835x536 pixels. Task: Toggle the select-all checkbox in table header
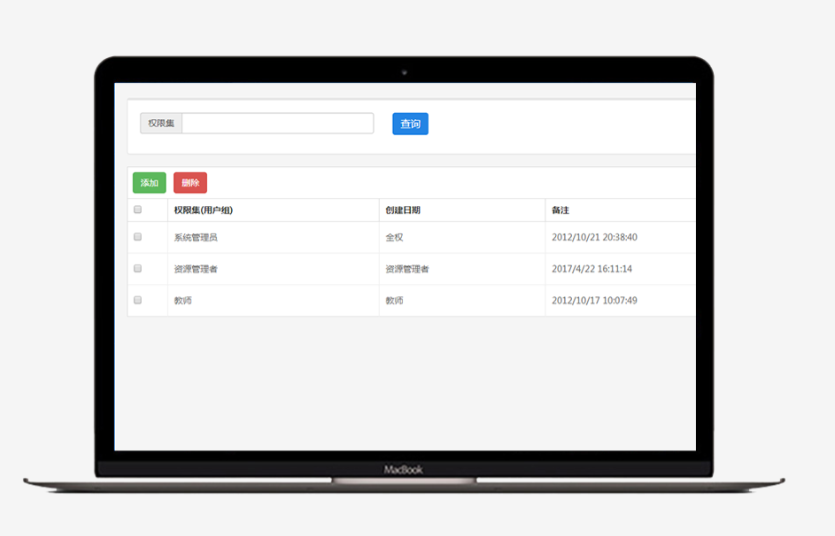[138, 210]
